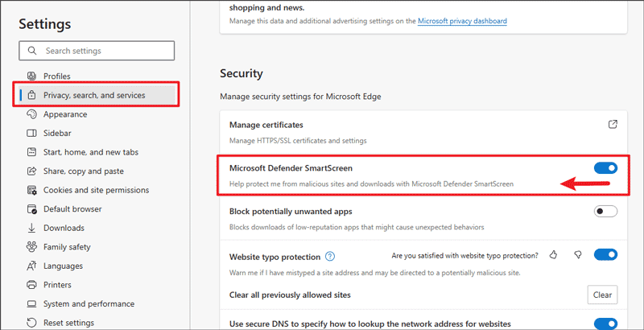Click the Security section heading
The width and height of the screenshot is (644, 330).
tap(241, 73)
